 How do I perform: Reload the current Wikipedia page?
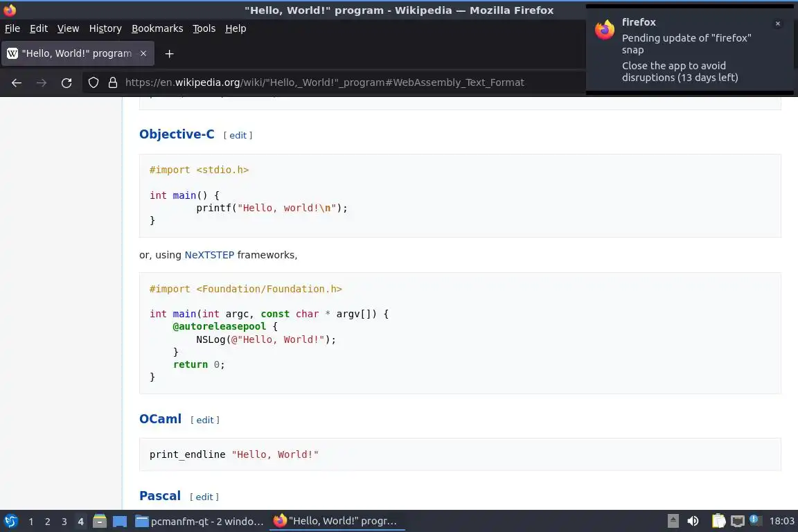click(x=66, y=82)
